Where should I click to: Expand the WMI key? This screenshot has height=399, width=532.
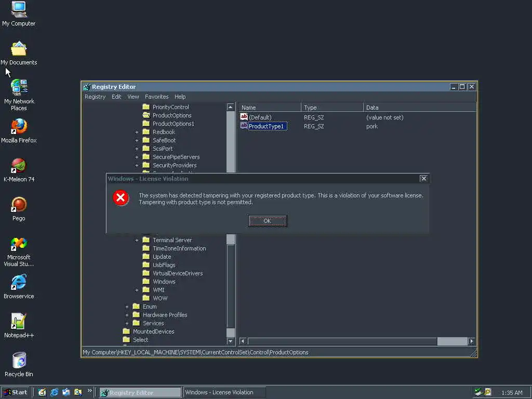tap(137, 290)
